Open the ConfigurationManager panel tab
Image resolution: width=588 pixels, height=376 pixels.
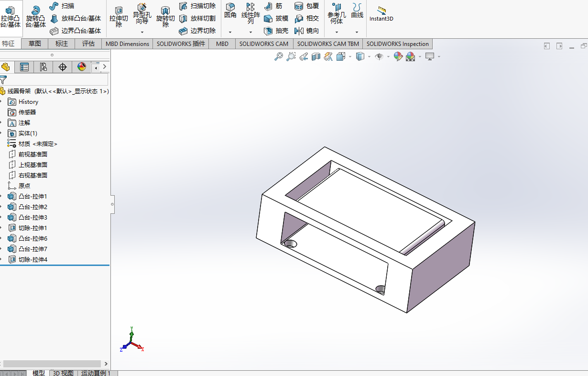pyautogui.click(x=44, y=67)
